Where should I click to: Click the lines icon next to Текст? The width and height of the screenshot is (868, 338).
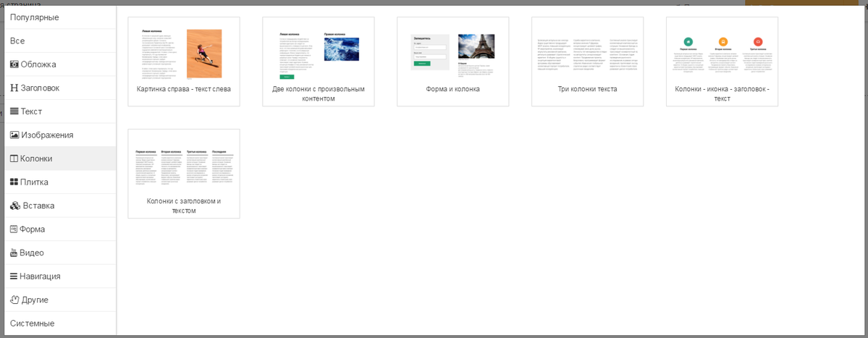pyautogui.click(x=14, y=111)
